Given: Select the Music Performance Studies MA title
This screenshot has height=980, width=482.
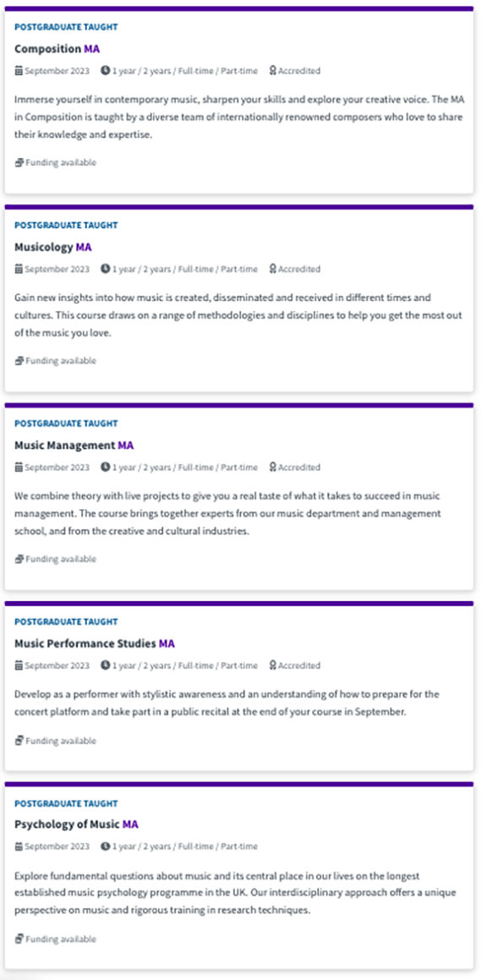Looking at the screenshot, I should pos(95,643).
